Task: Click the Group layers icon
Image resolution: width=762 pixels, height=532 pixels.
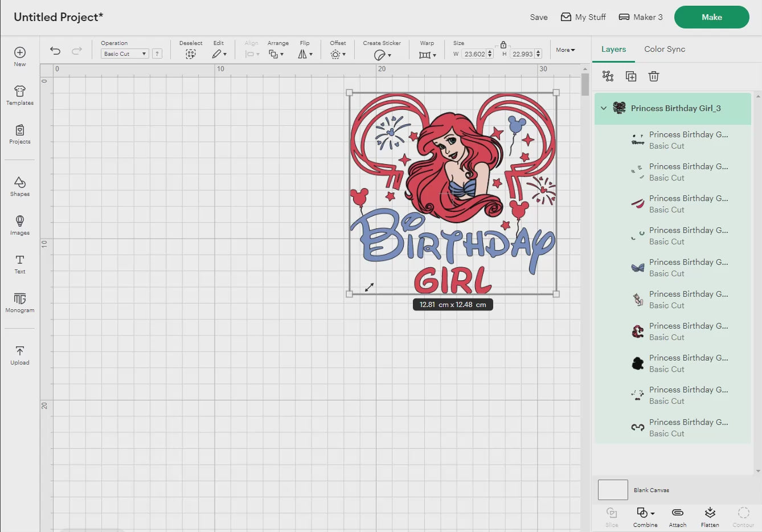Action: pos(608,76)
